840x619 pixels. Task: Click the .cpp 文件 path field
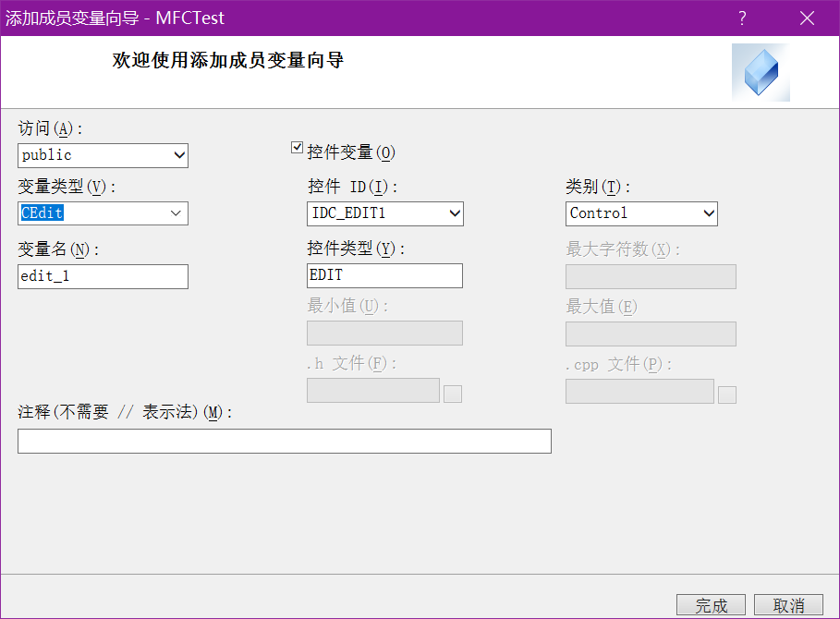(x=639, y=391)
